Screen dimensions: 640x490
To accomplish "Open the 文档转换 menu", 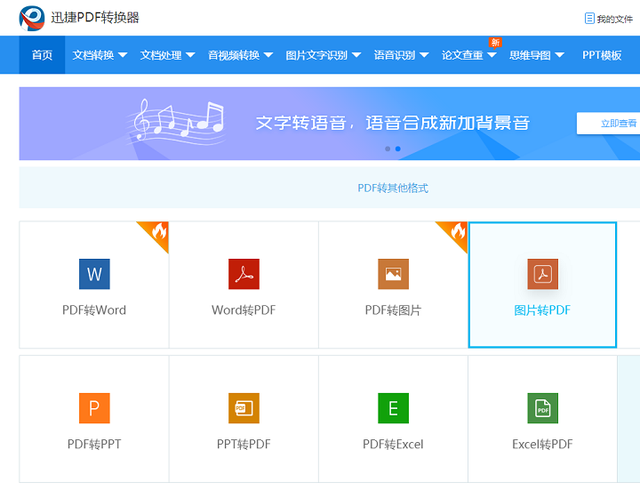I will [x=93, y=55].
